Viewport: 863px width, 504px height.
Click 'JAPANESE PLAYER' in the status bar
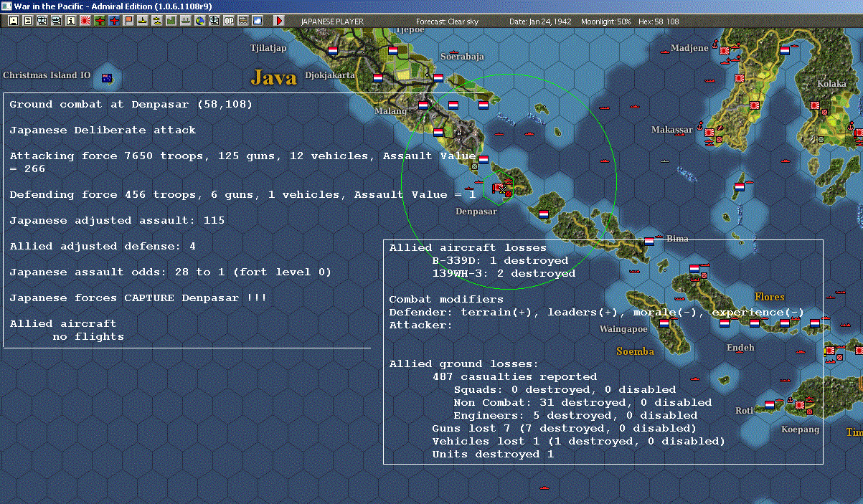(332, 22)
